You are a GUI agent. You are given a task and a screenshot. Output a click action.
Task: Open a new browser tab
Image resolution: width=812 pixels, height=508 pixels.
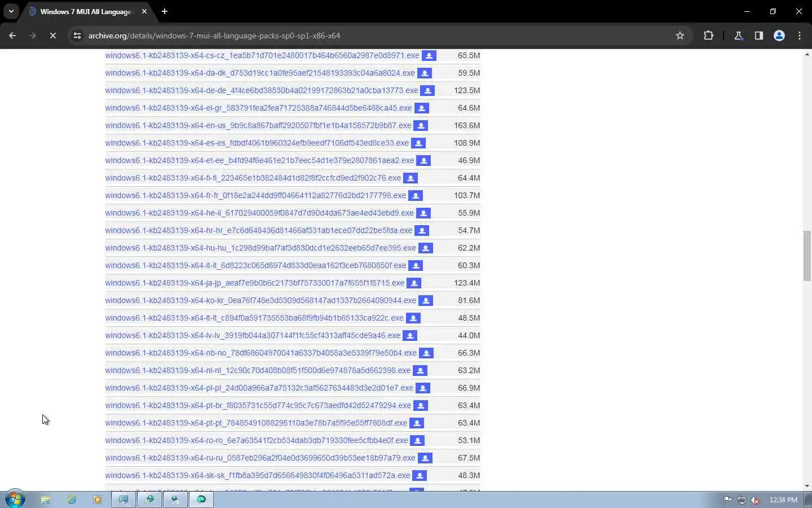point(165,11)
